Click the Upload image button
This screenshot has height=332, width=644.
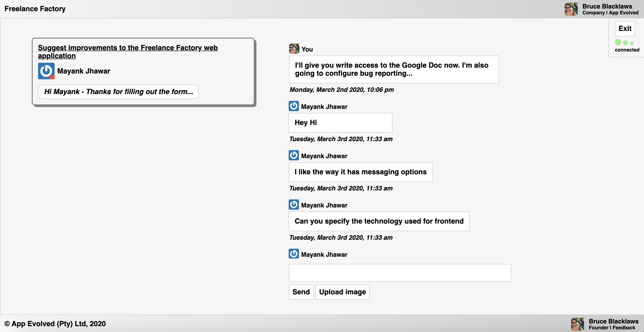[x=342, y=292]
